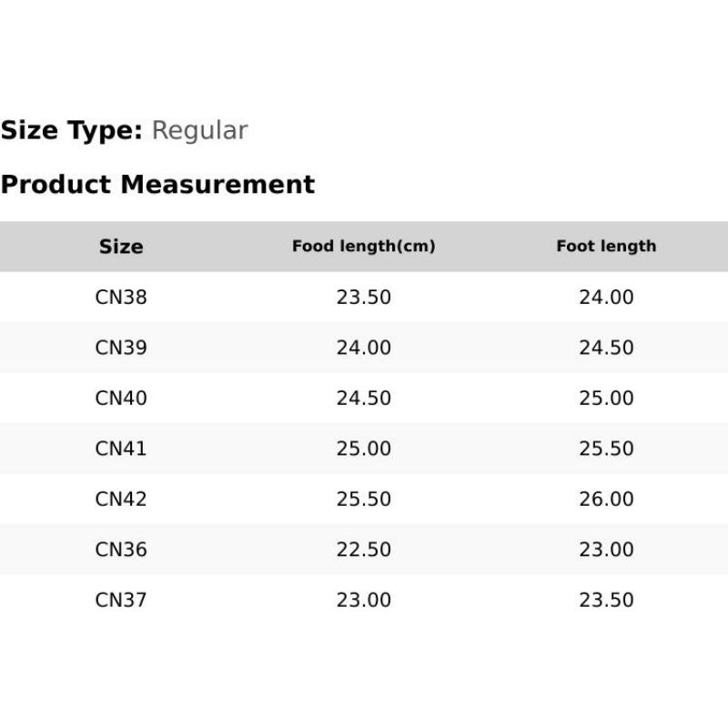This screenshot has height=728, width=728.
Task: Click the Size column header
Action: pos(121,247)
